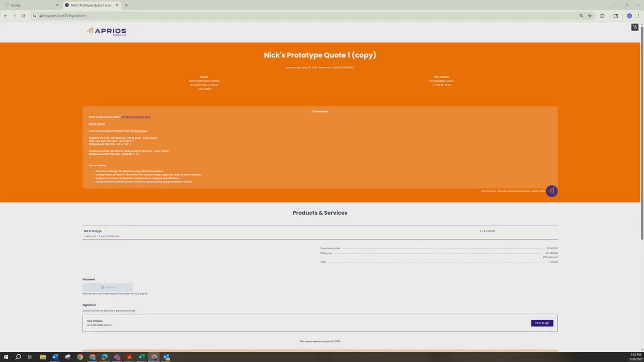
Task: Open the Windows Start menu
Action: [6, 357]
